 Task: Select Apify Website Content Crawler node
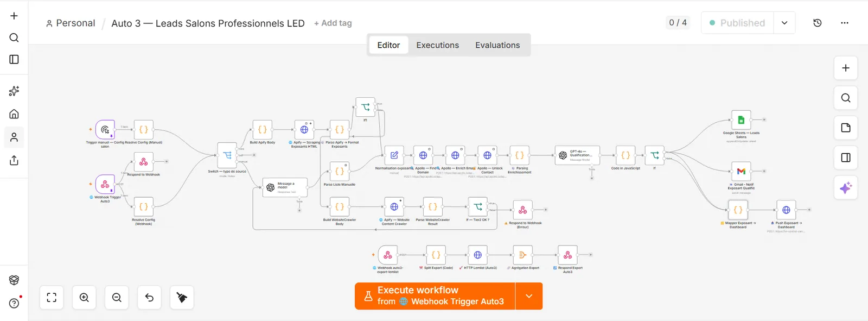394,207
